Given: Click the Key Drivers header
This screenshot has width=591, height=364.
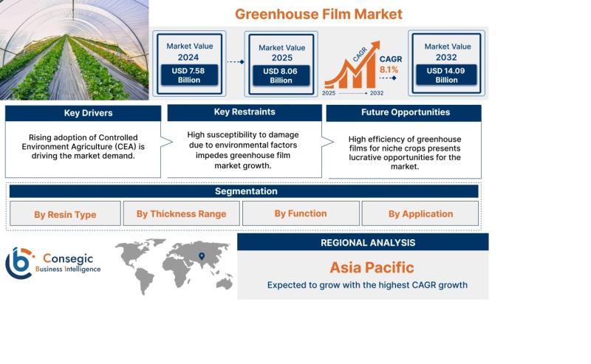Looking at the screenshot, I should (83, 113).
